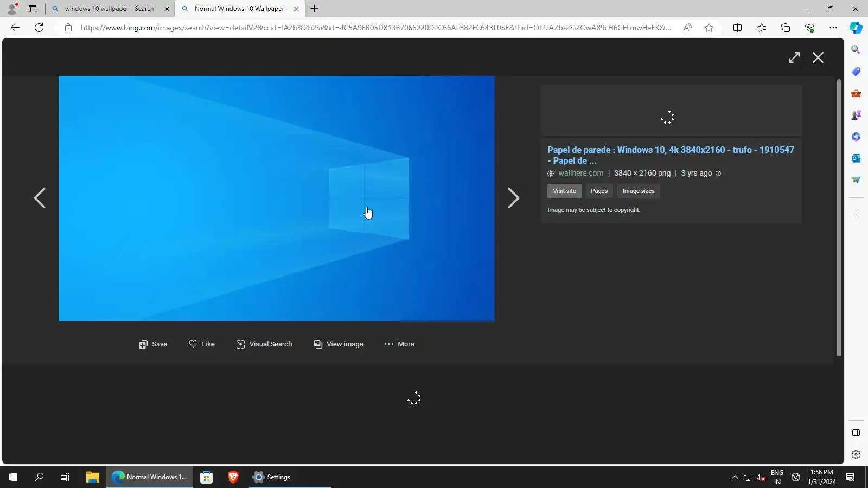Open tab actions menu
Viewport: 868px width, 488px height.
tap(33, 9)
